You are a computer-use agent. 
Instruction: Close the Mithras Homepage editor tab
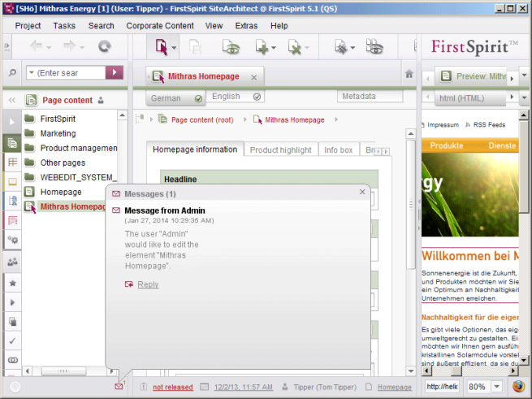pos(253,77)
